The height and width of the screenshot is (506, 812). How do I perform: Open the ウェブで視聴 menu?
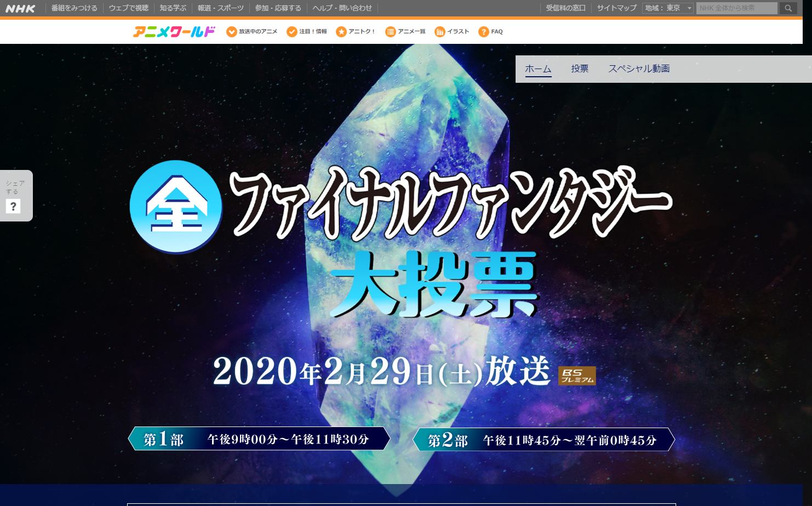click(x=129, y=8)
